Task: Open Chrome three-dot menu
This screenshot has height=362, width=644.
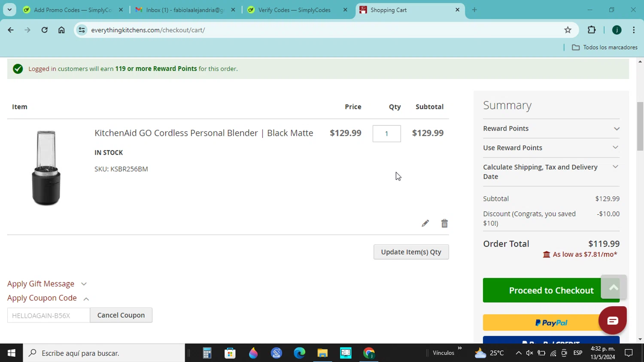Action: pyautogui.click(x=634, y=30)
